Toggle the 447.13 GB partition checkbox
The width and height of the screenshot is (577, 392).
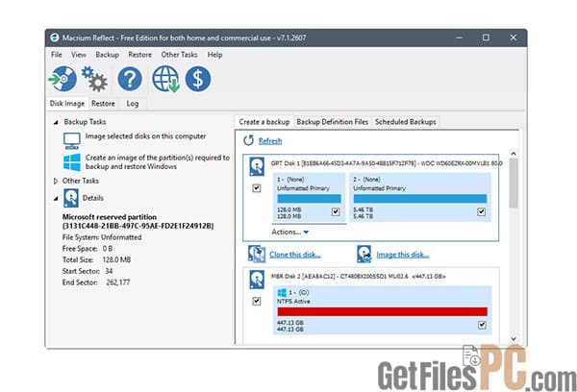pos(482,325)
